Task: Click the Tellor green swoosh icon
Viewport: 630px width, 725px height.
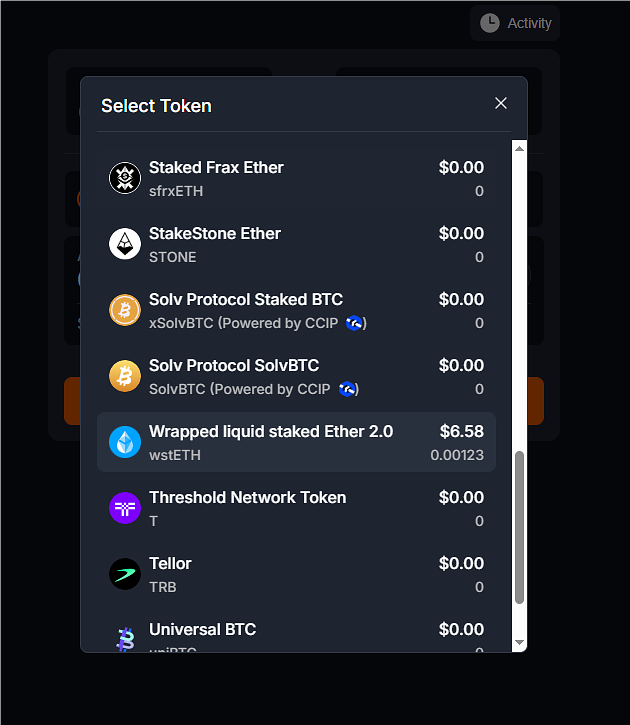Action: 125,574
